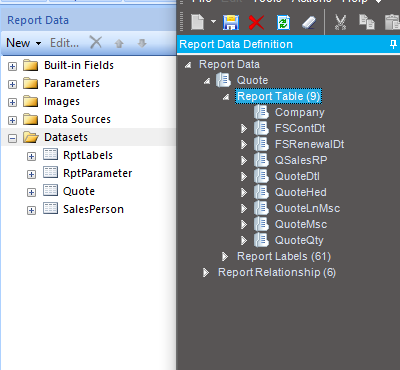The width and height of the screenshot is (400, 370).
Task: Click the FSContDt table icon
Action: click(x=261, y=128)
